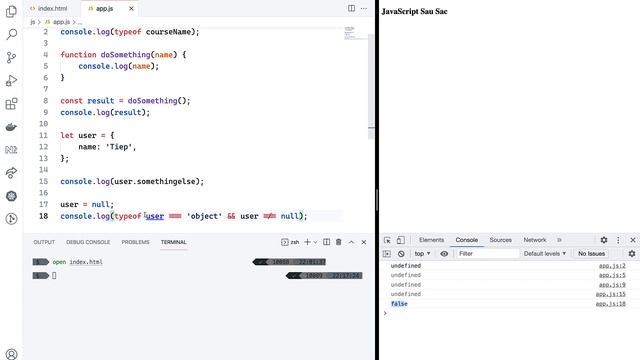Select the DevTools Console tab
This screenshot has height=360, width=640.
point(467,240)
